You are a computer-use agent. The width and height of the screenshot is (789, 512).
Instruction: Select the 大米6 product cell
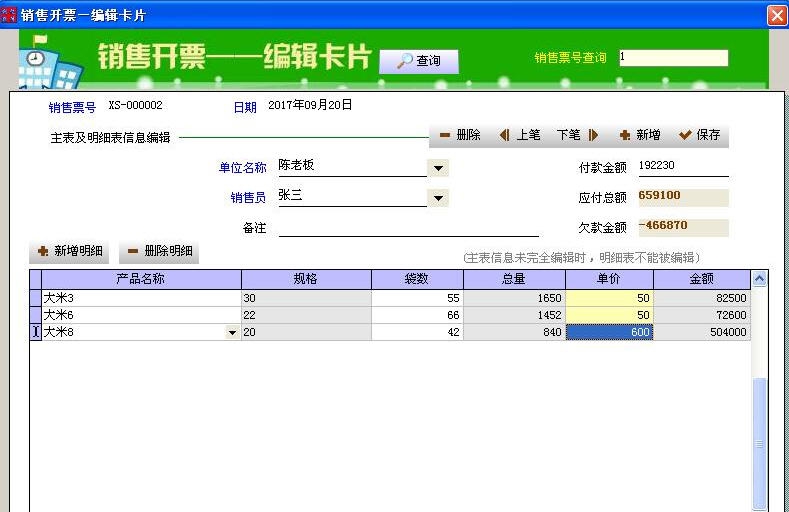[x=141, y=315]
